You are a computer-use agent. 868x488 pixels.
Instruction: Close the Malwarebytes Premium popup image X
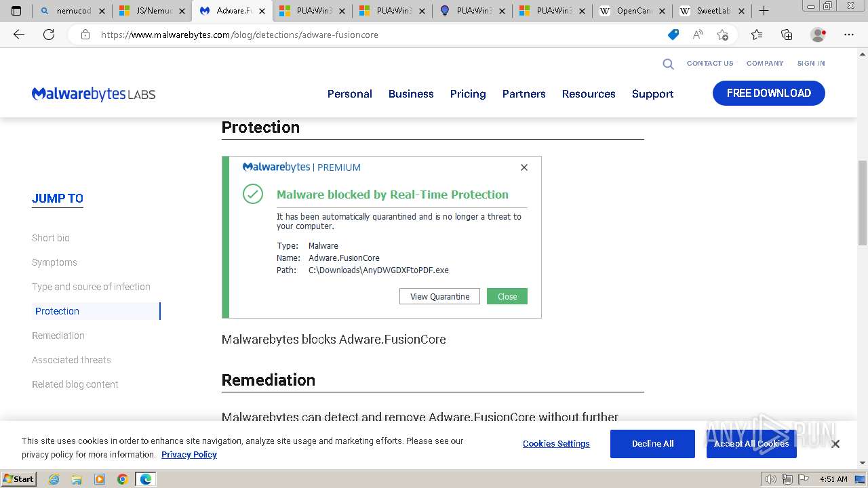(524, 167)
